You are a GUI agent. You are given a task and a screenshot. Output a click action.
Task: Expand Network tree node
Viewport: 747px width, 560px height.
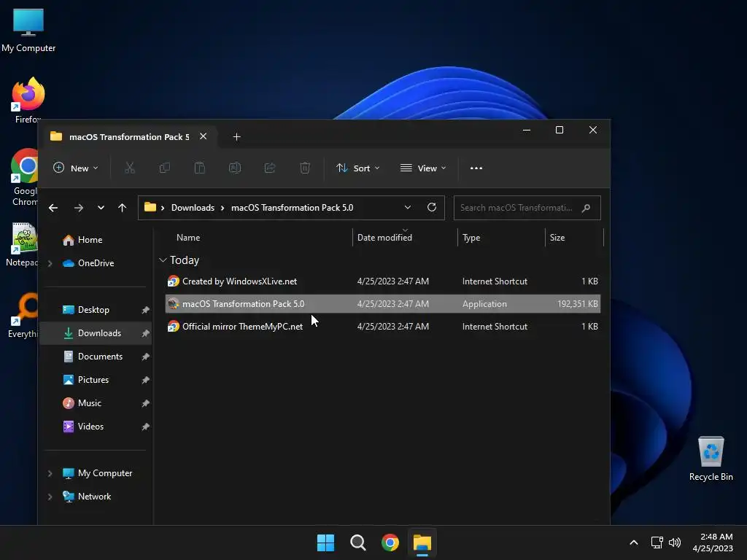50,497
